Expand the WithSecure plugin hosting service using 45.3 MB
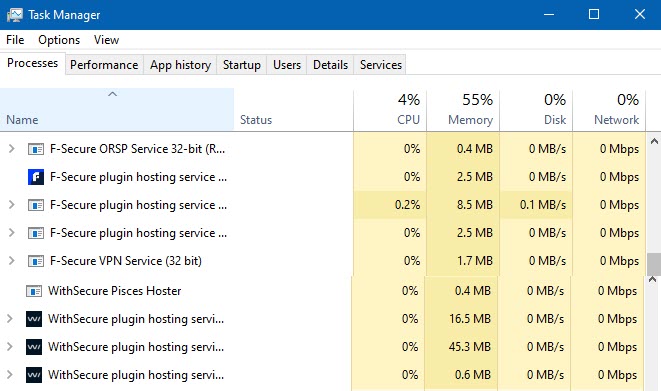The width and height of the screenshot is (661, 391). [10, 347]
